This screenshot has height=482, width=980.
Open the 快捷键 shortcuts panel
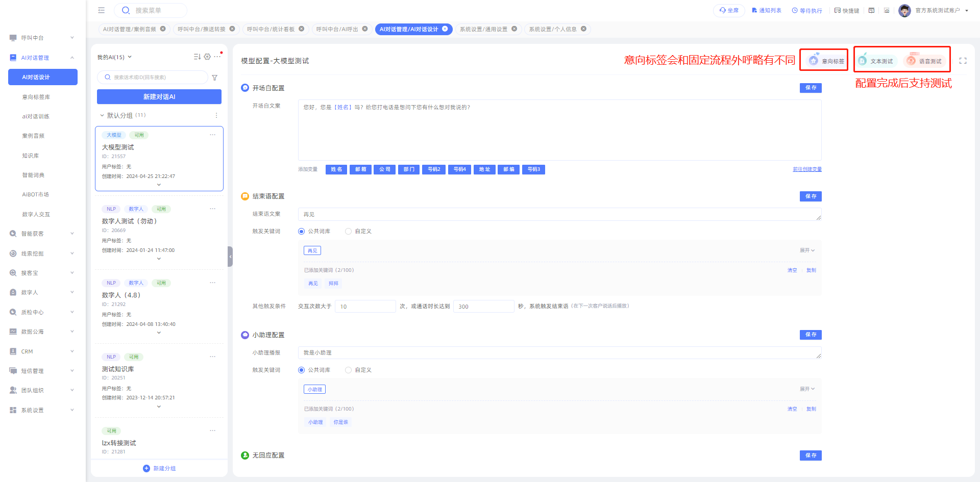(847, 10)
